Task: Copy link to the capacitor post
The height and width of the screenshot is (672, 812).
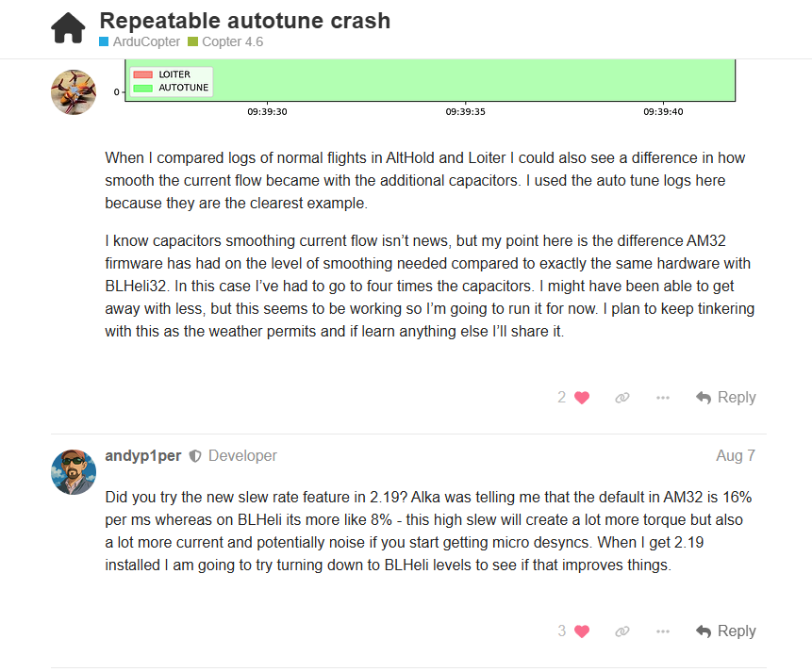Action: pyautogui.click(x=621, y=398)
